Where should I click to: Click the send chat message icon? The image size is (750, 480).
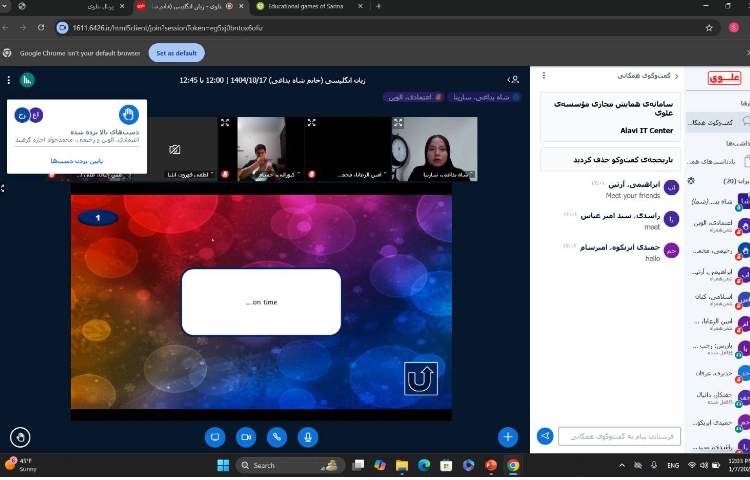tap(545, 436)
